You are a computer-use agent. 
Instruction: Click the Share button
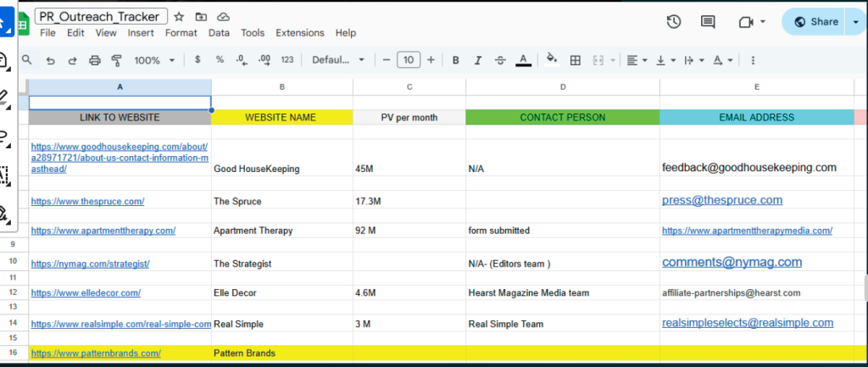point(815,21)
